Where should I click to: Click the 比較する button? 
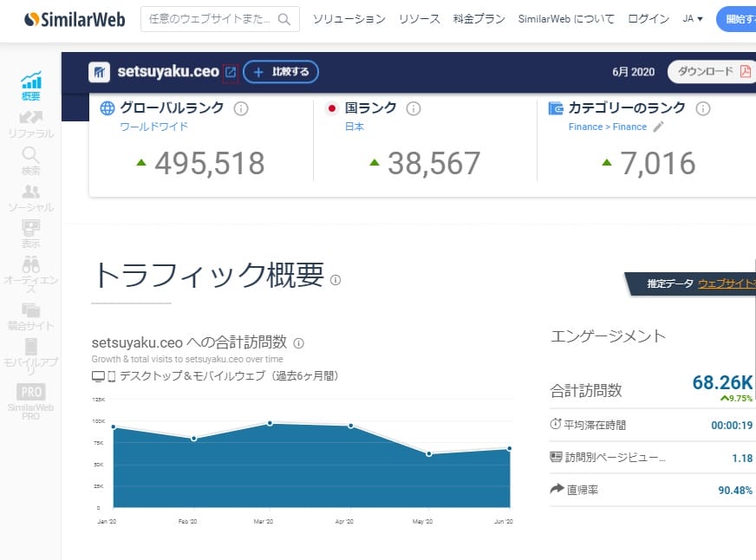tap(281, 72)
